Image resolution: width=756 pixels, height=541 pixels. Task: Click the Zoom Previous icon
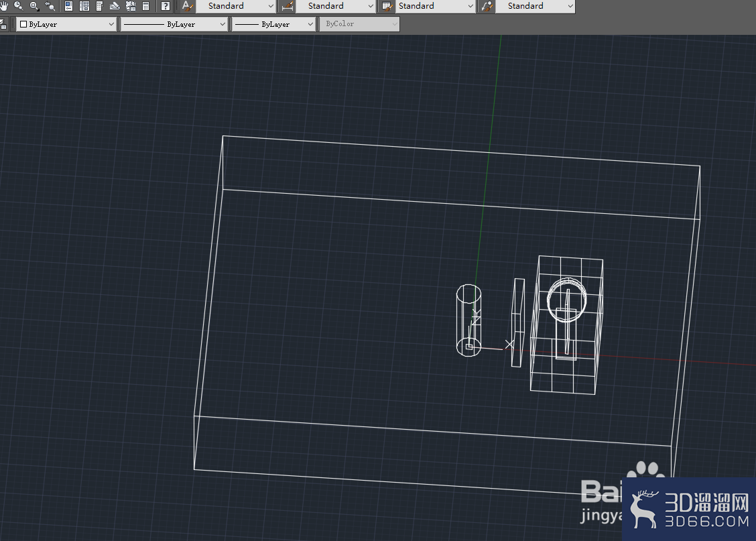click(50, 6)
